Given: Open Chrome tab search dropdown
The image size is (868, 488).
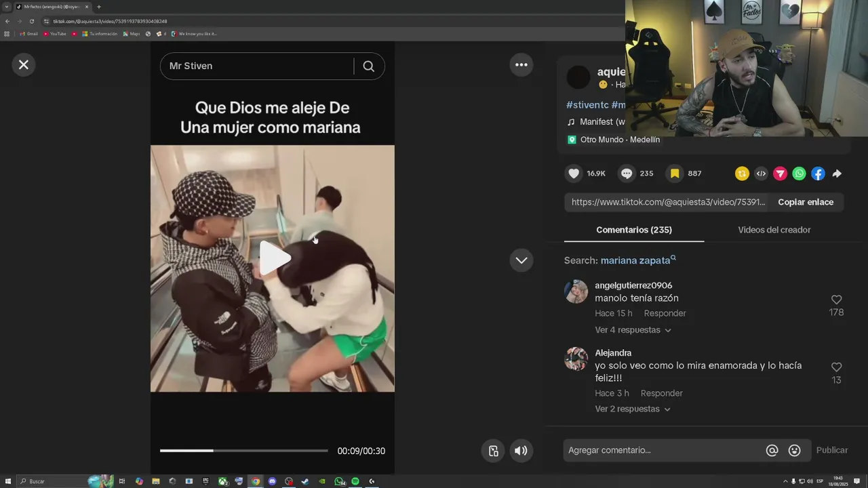Looking at the screenshot, I should [x=7, y=7].
